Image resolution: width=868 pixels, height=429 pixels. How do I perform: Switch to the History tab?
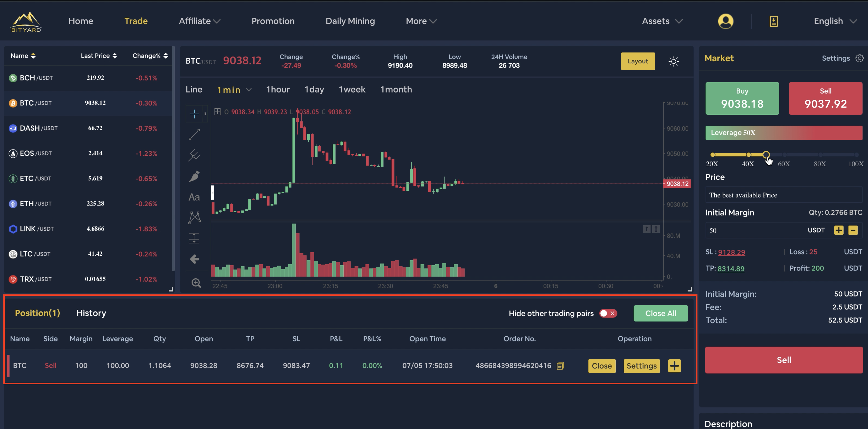[91, 313]
